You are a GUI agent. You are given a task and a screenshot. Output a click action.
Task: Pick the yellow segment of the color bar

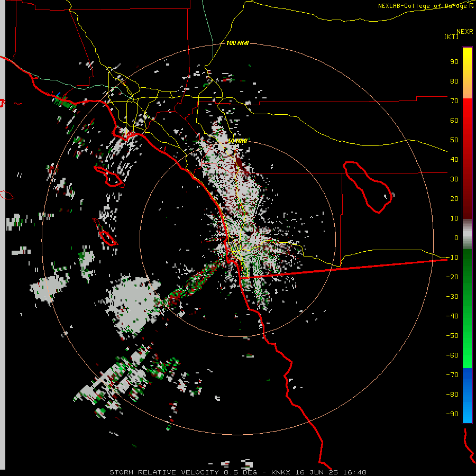(x=467, y=73)
